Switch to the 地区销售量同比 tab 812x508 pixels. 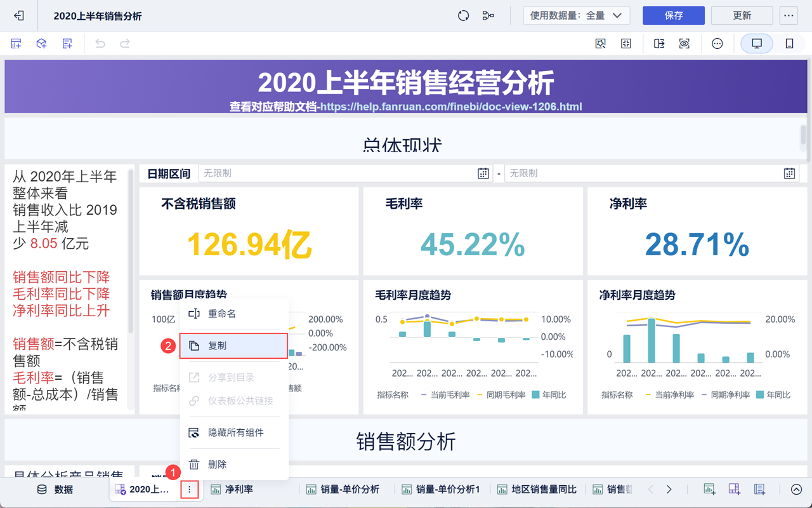click(537, 490)
